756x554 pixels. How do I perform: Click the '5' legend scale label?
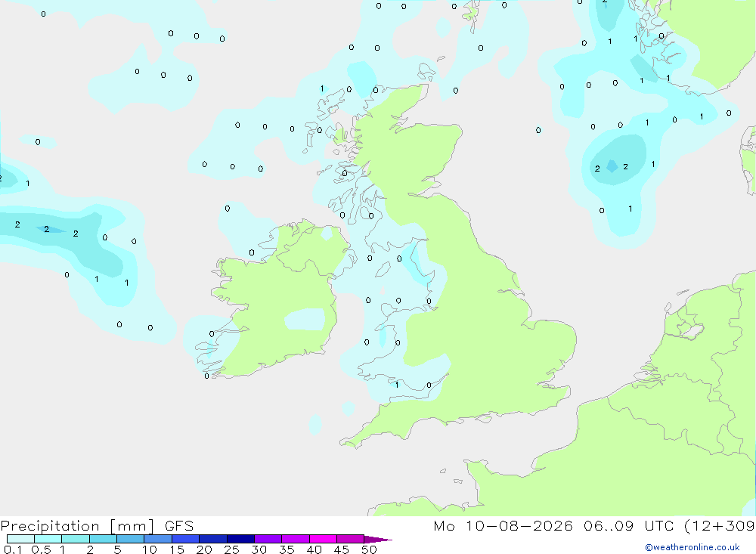click(x=117, y=549)
